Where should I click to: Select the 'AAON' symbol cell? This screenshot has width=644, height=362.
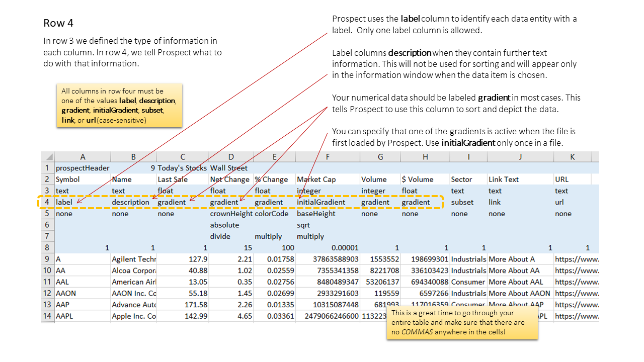click(x=83, y=294)
